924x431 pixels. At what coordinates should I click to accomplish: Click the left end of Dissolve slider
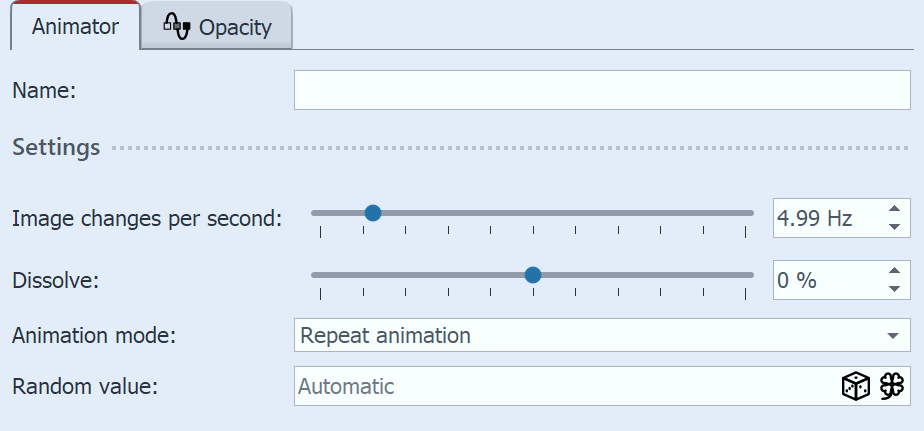315,274
